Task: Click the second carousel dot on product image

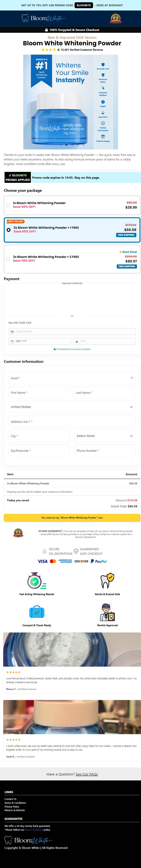Action: [x=66, y=145]
